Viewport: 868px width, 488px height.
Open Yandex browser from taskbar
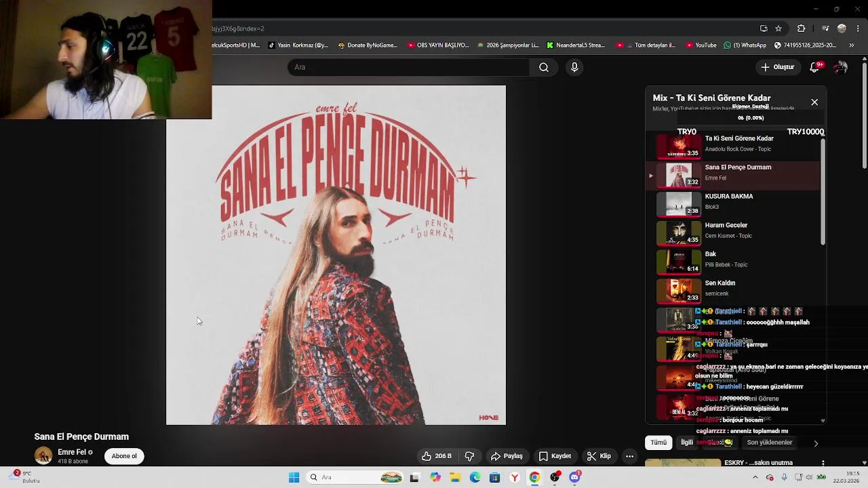(x=515, y=478)
